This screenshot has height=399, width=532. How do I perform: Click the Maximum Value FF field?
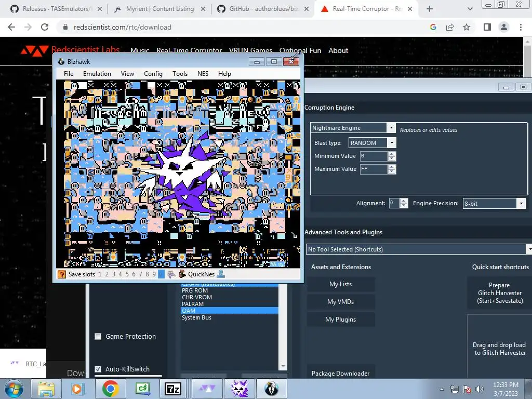click(373, 169)
